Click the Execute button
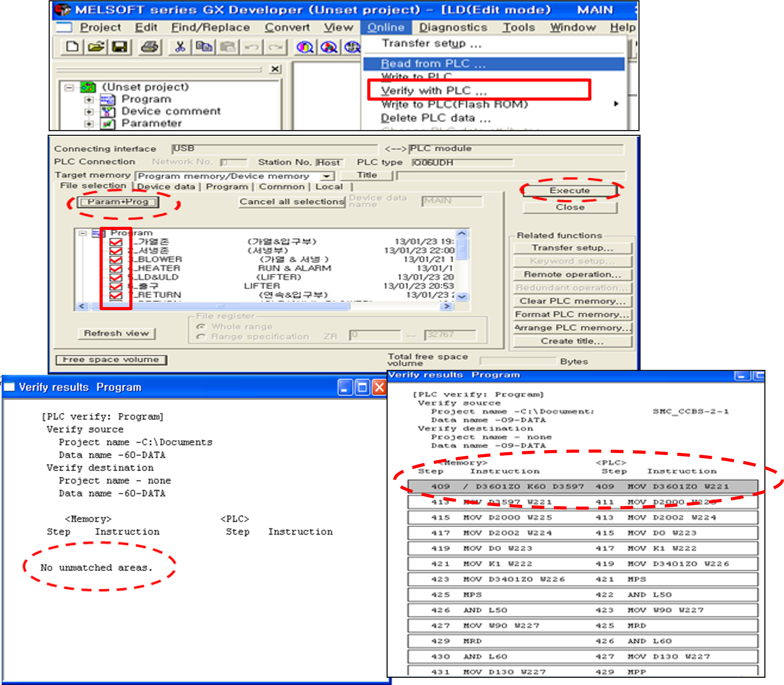This screenshot has width=784, height=685. tap(570, 191)
